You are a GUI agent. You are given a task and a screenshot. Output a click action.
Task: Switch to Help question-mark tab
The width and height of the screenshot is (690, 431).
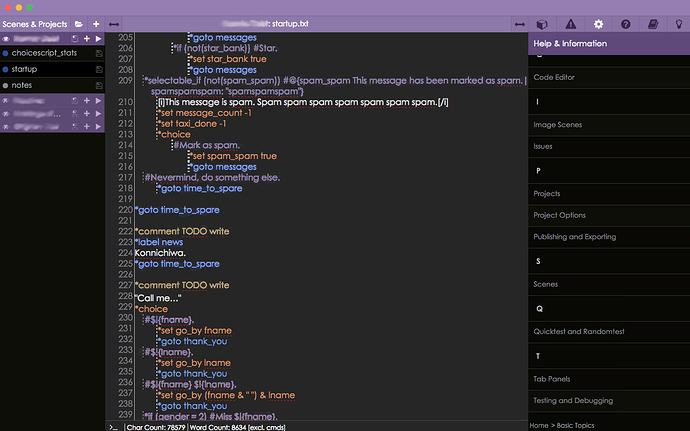tap(625, 24)
